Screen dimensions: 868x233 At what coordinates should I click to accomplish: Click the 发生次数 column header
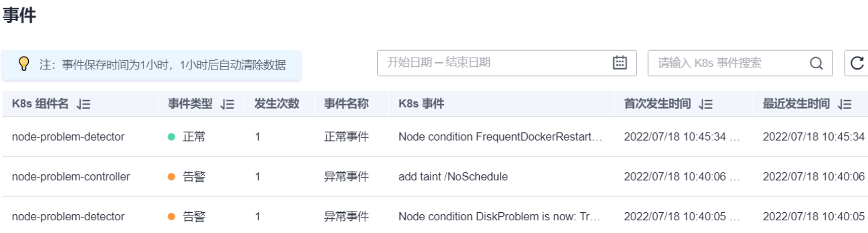point(277,104)
